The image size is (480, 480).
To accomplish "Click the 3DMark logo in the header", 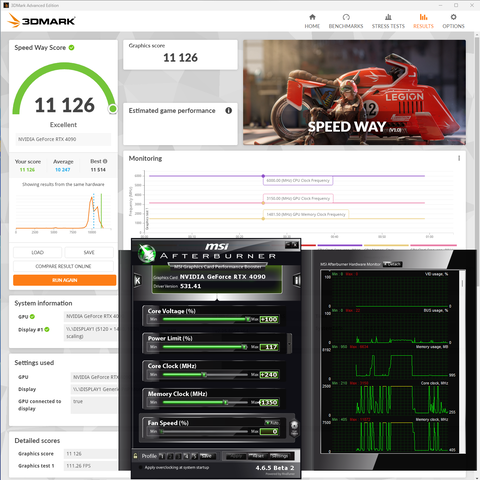I will pyautogui.click(x=41, y=21).
